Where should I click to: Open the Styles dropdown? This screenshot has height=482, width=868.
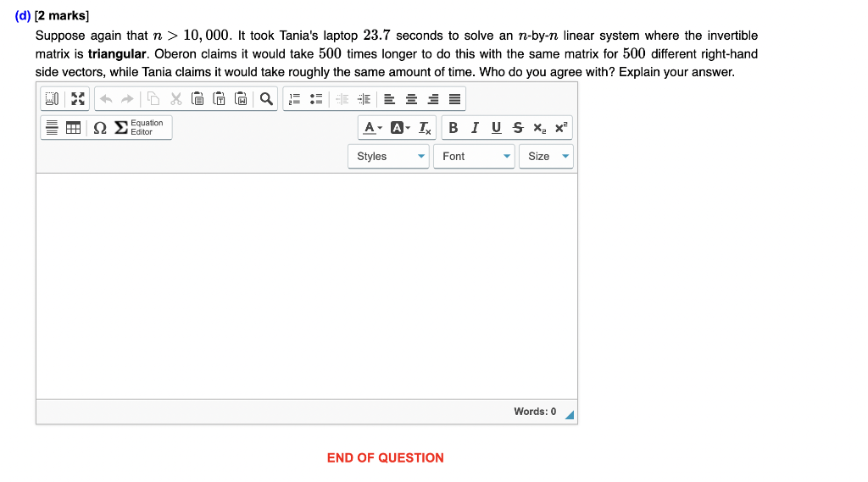point(388,157)
